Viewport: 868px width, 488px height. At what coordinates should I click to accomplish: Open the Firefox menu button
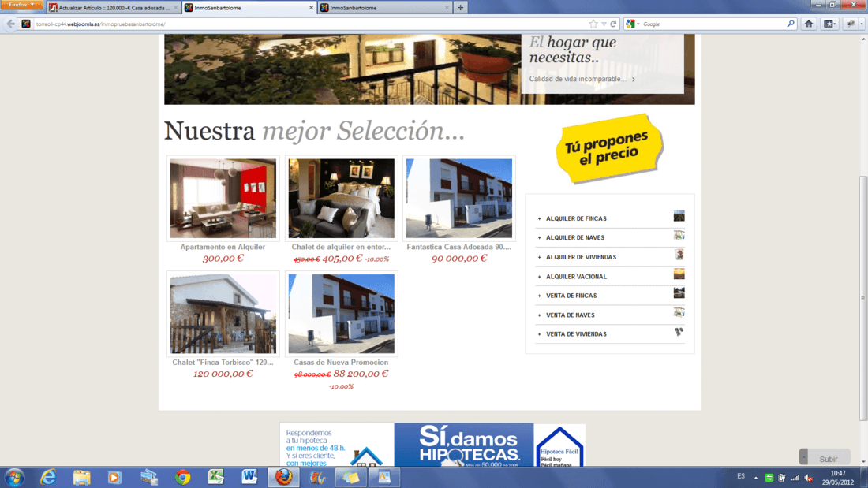[21, 5]
